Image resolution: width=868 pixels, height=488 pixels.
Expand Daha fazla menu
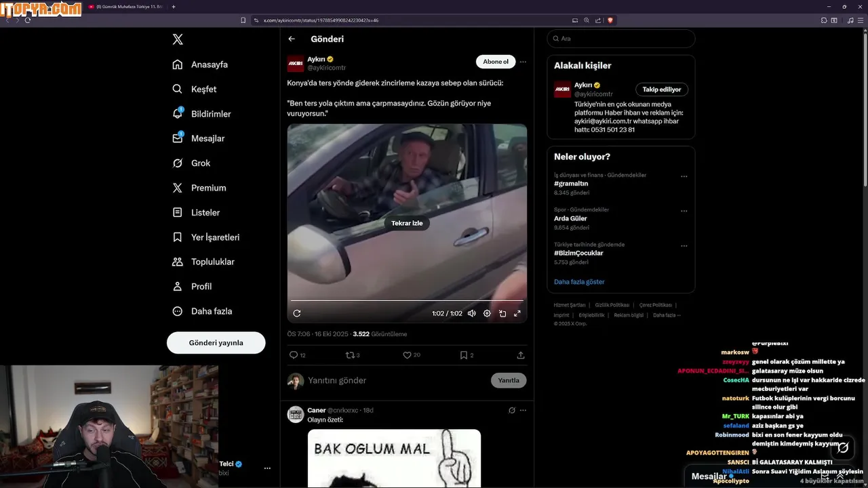202,311
